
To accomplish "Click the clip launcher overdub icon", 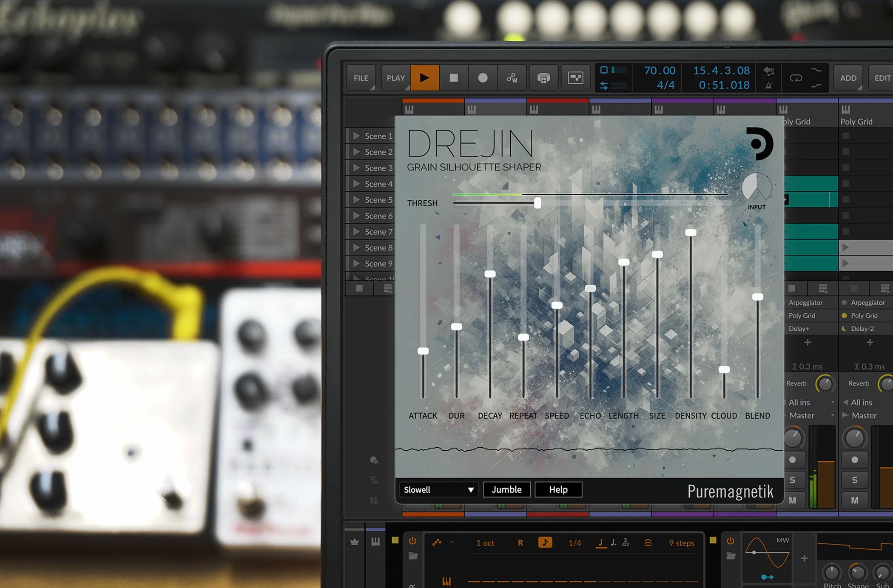I will tap(543, 78).
